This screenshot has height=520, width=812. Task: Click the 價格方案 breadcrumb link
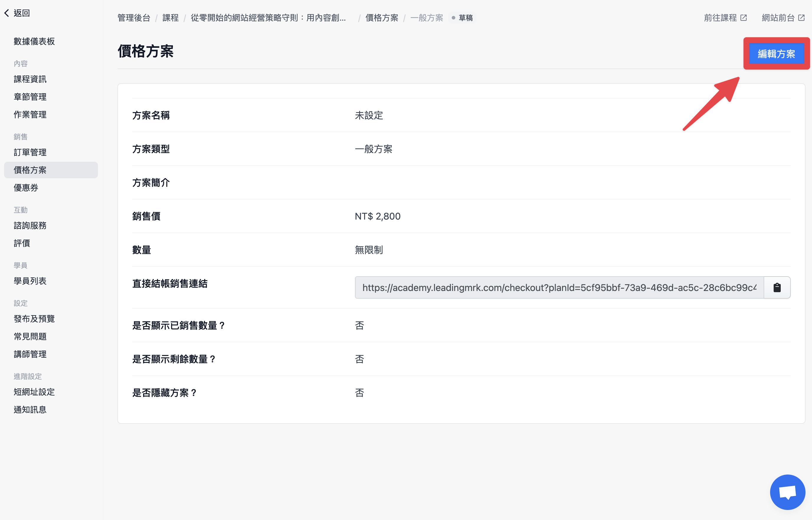pos(382,17)
